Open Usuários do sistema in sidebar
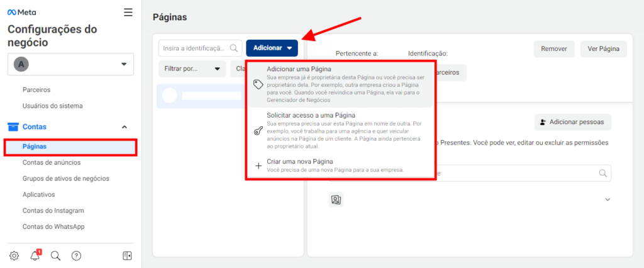 point(53,106)
